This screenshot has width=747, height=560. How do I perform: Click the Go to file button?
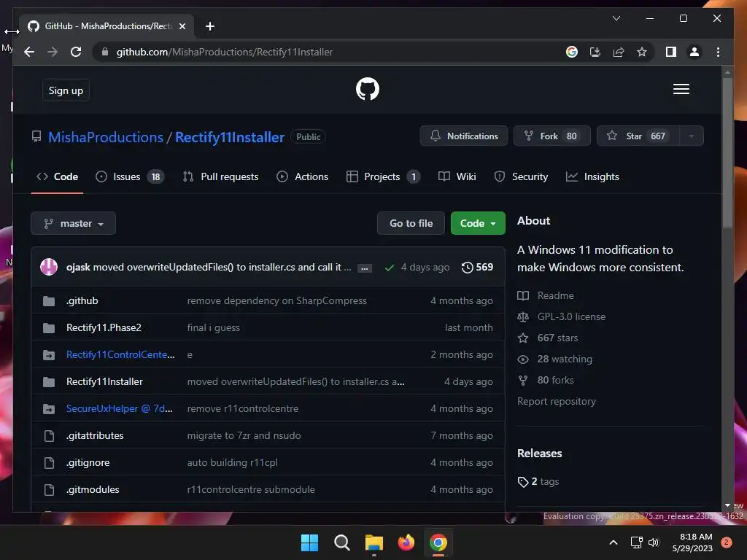point(411,223)
